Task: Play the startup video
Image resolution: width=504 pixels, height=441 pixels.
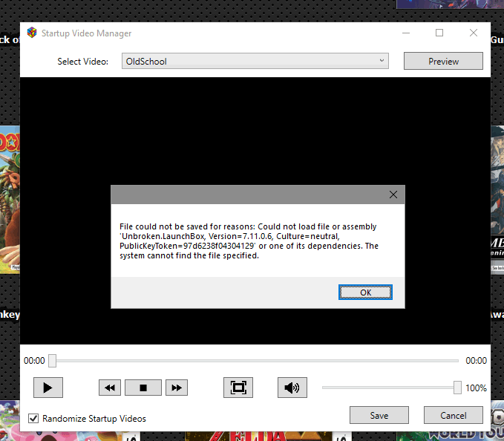Action: pos(48,388)
